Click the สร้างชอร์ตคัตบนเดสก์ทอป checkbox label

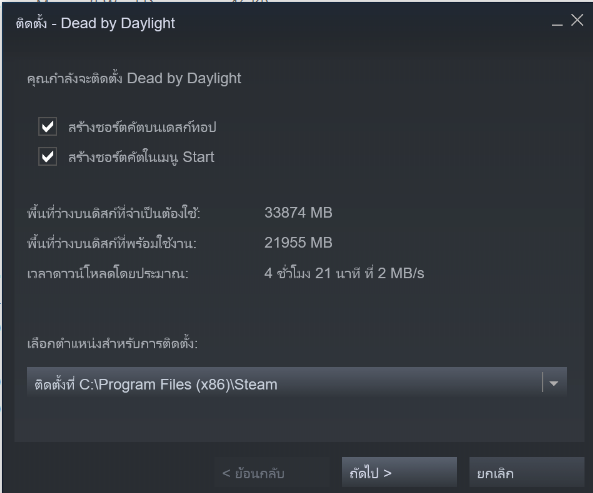[142, 127]
